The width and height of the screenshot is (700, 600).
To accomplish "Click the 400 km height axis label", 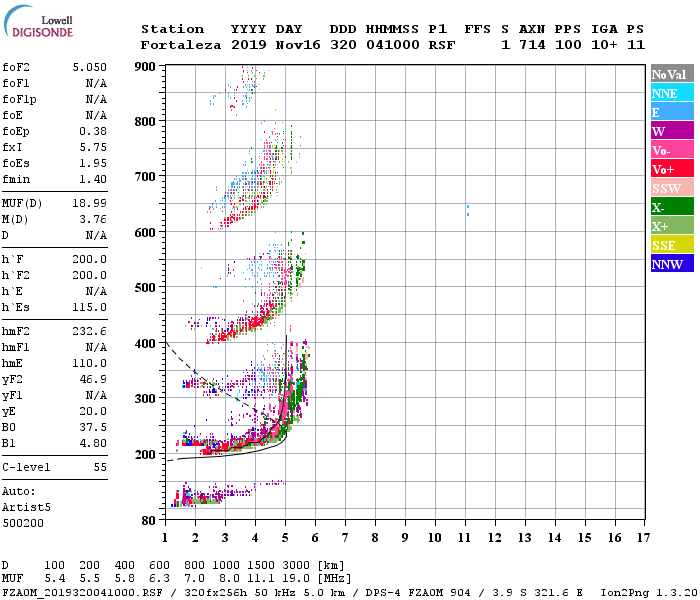I will [x=145, y=344].
